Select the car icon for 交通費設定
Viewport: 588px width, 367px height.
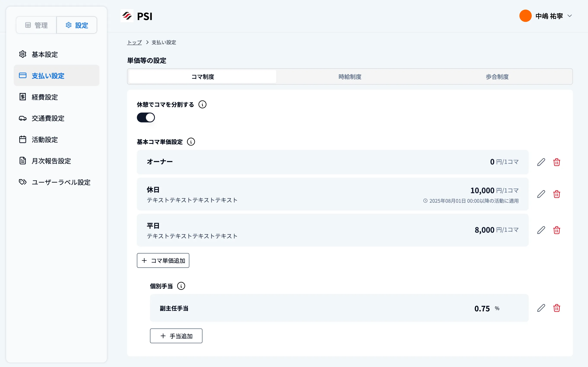coord(23,118)
